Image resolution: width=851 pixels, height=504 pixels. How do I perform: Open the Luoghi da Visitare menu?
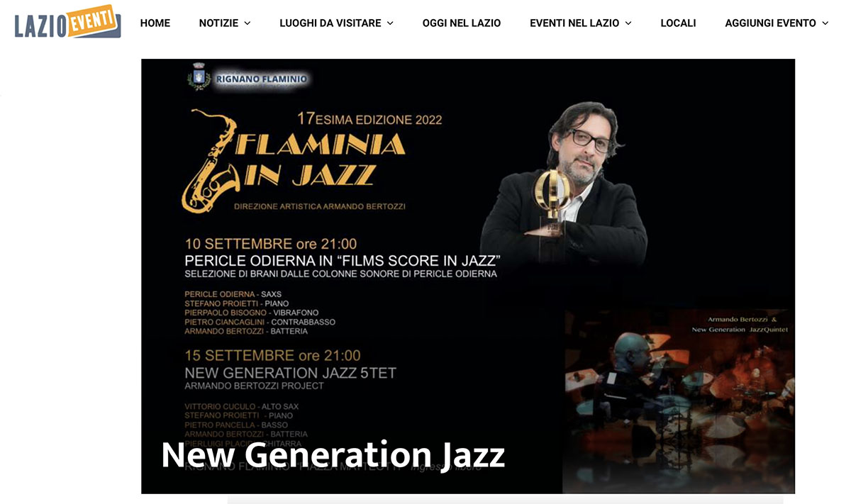click(330, 23)
